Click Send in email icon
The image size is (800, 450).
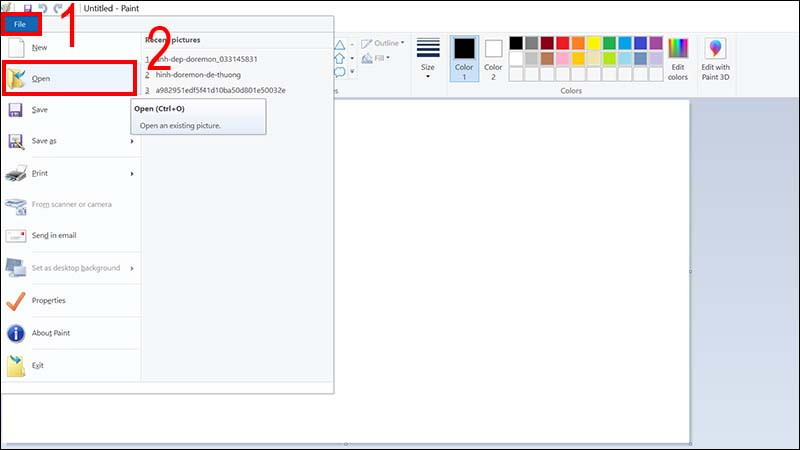point(17,236)
